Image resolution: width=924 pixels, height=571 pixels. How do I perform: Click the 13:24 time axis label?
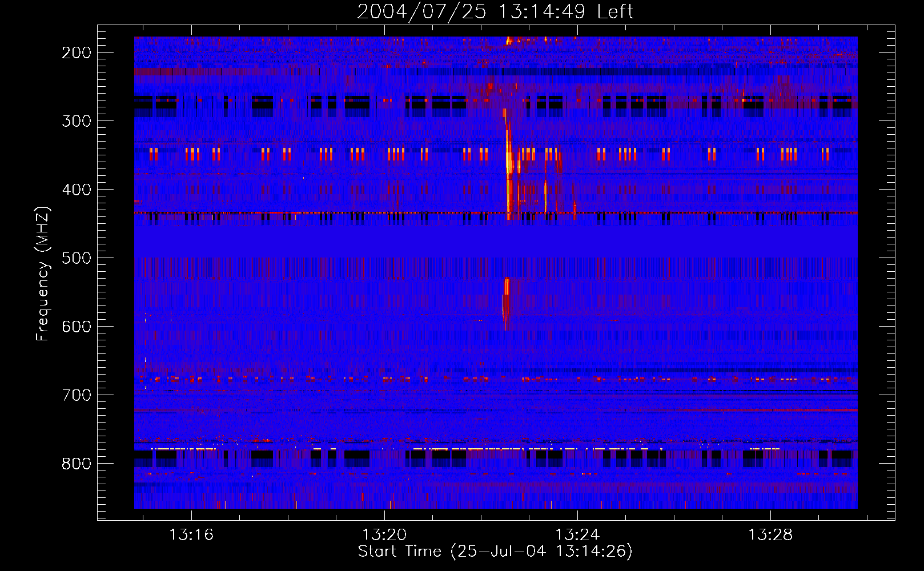coord(577,534)
